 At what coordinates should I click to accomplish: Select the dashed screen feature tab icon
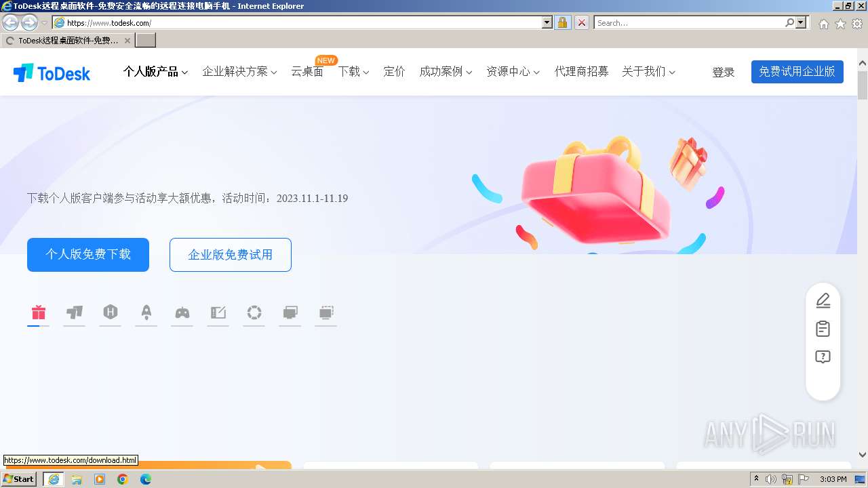coord(326,312)
